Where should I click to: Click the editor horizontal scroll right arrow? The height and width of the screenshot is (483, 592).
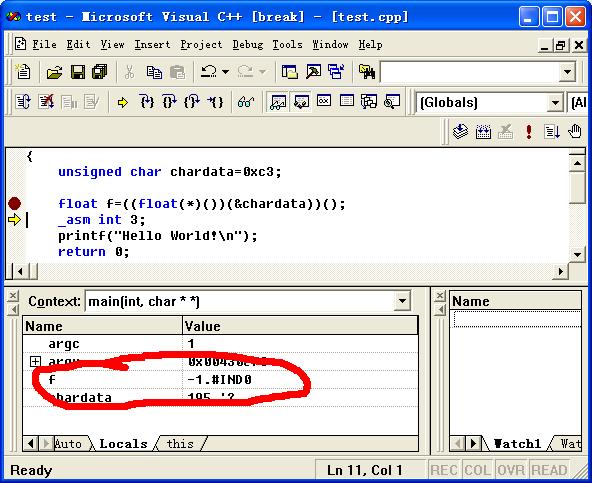[x=560, y=271]
